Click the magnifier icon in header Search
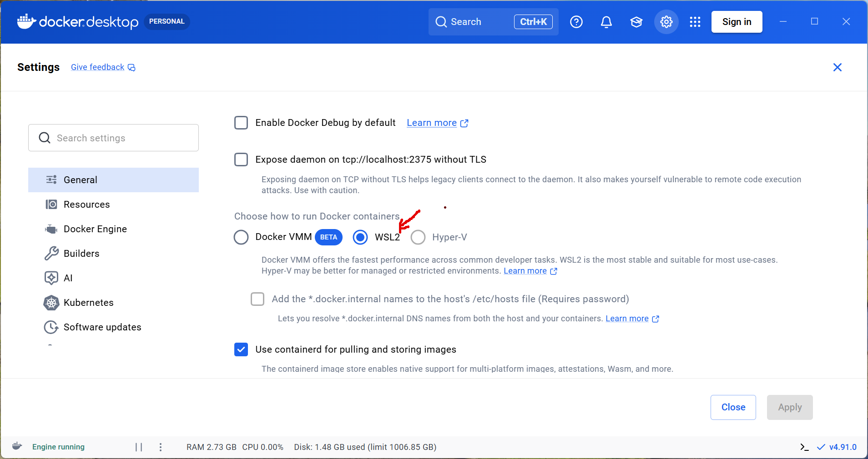The width and height of the screenshot is (868, 459). tap(441, 22)
